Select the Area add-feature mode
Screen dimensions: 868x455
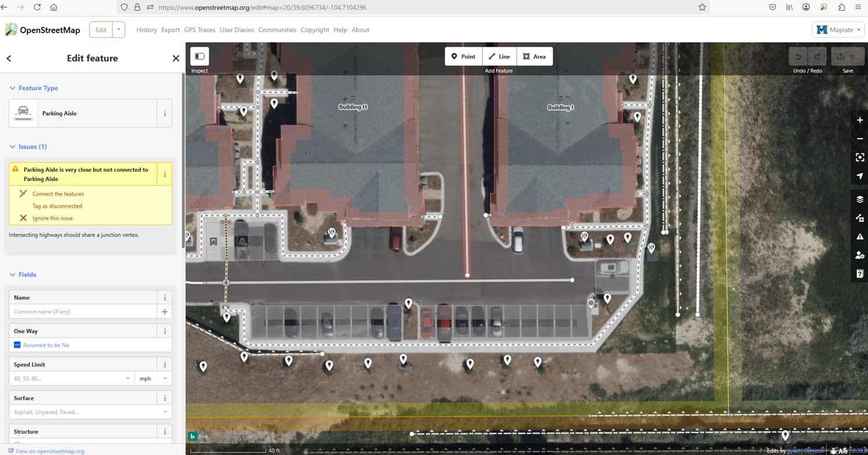pos(535,56)
